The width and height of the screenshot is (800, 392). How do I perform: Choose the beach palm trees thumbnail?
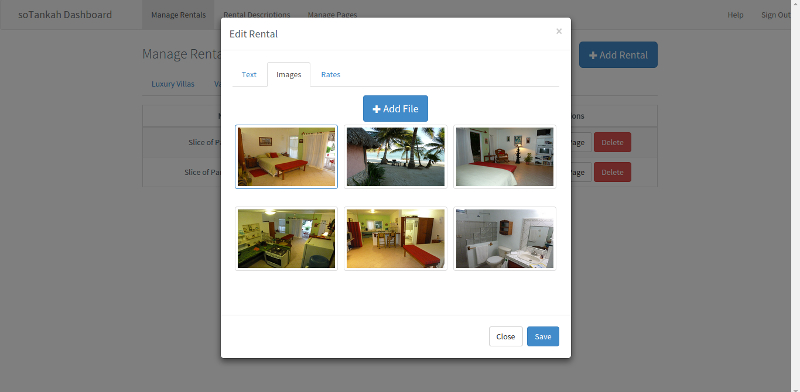click(x=395, y=157)
